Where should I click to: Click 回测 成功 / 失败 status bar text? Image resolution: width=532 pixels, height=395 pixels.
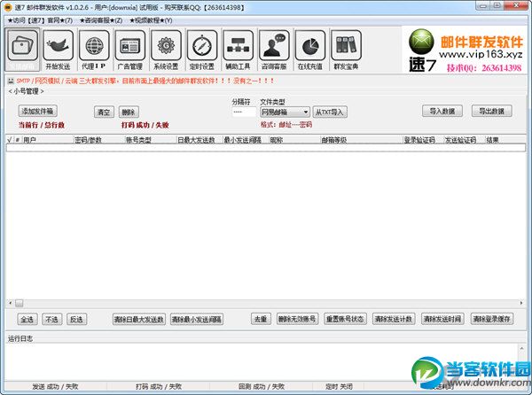click(x=262, y=386)
